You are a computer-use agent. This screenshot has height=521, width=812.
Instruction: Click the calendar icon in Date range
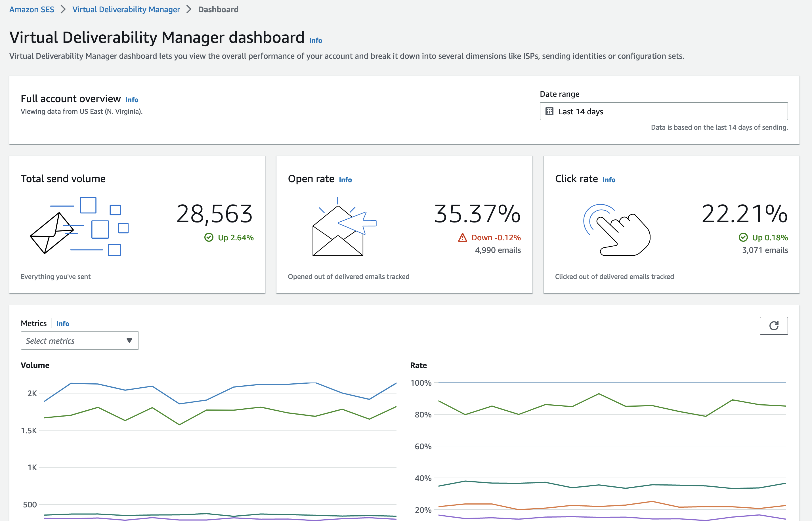tap(549, 111)
